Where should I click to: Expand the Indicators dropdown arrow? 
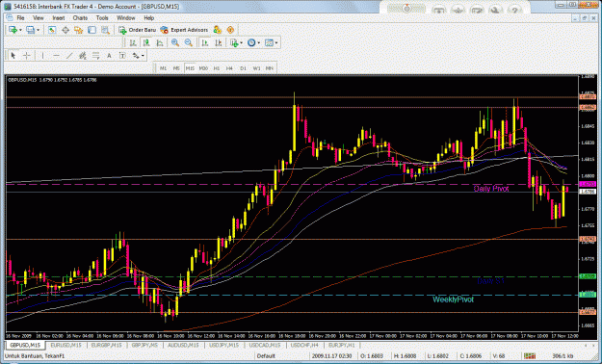click(x=241, y=43)
